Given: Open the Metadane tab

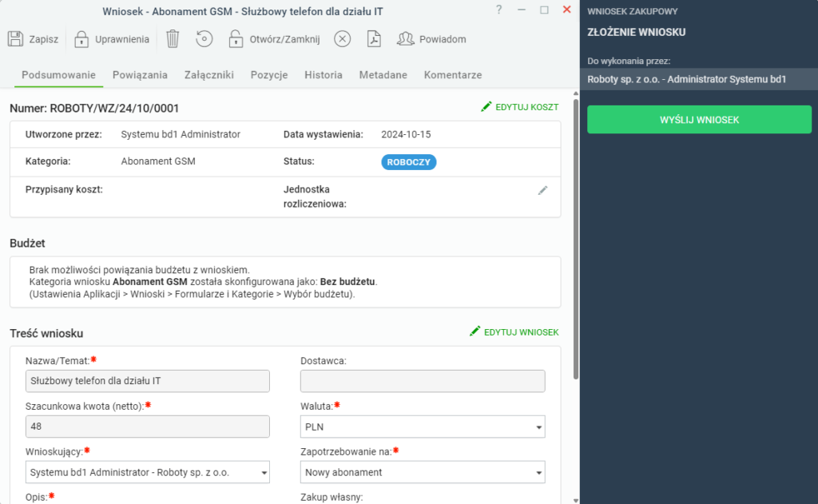Looking at the screenshot, I should (383, 75).
